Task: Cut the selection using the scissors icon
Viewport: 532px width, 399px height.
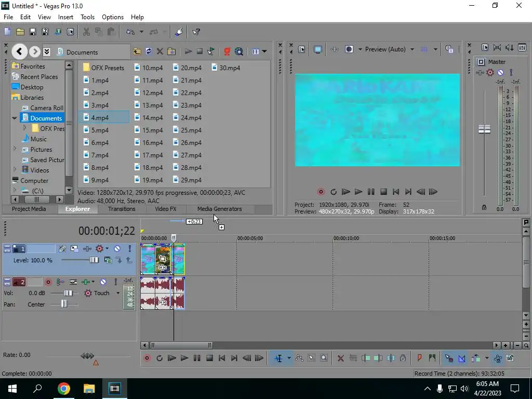Action: pos(86,32)
